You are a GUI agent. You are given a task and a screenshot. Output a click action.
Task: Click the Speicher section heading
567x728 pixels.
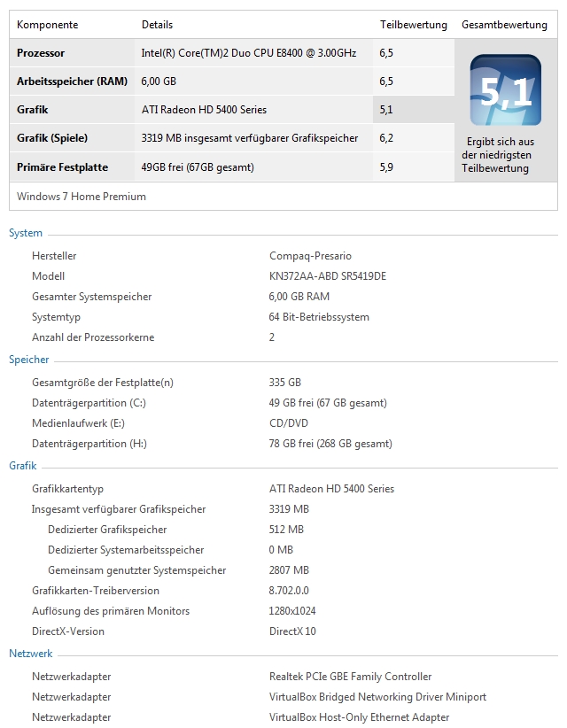(x=28, y=360)
